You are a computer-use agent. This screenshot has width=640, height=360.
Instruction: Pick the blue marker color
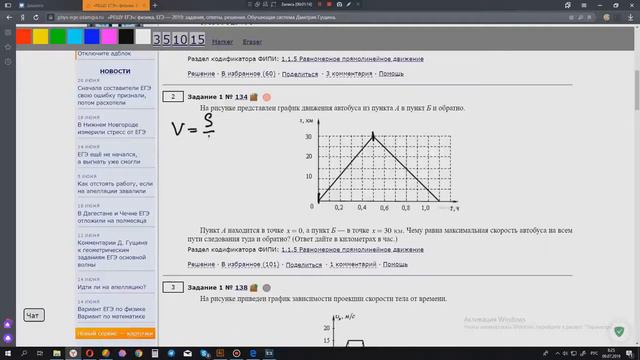(x=92, y=37)
